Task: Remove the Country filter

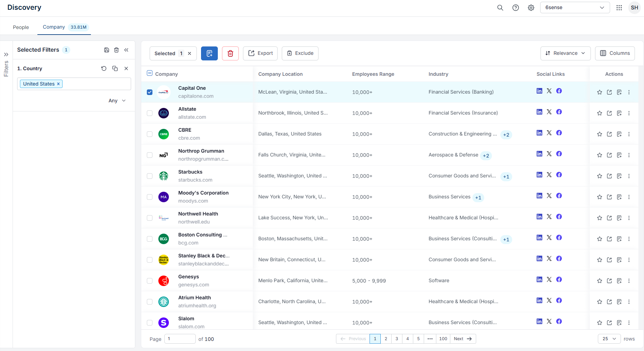Action: 126,68
